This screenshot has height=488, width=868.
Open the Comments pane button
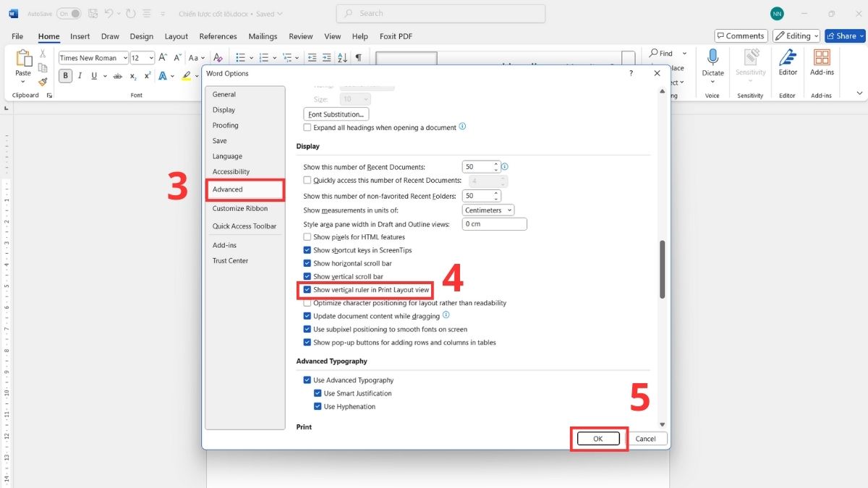741,35
